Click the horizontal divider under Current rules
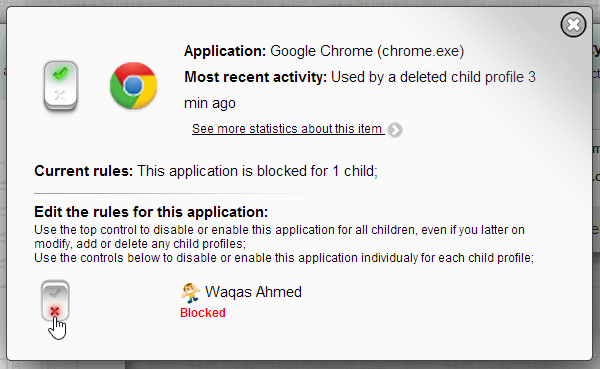Image resolution: width=600 pixels, height=369 pixels. point(191,193)
